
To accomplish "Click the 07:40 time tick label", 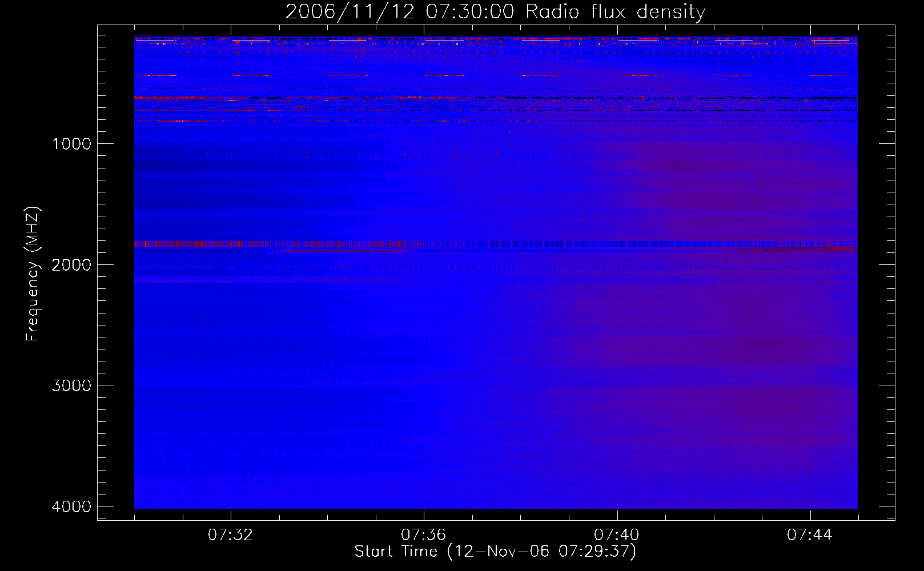I will (x=617, y=535).
